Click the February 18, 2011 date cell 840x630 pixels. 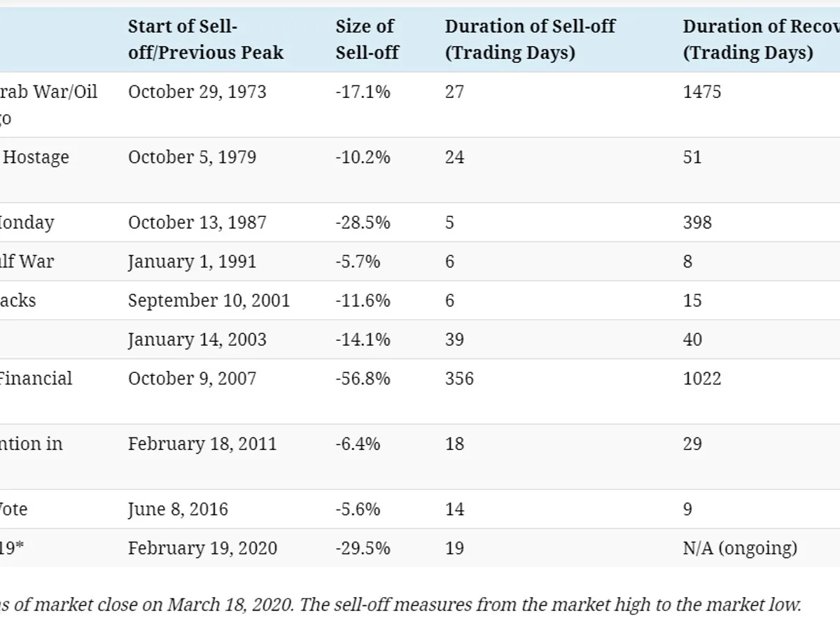pos(202,444)
